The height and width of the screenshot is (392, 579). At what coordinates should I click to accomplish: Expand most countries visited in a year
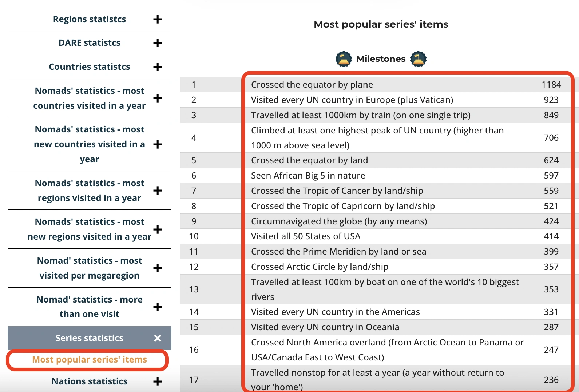tap(158, 98)
